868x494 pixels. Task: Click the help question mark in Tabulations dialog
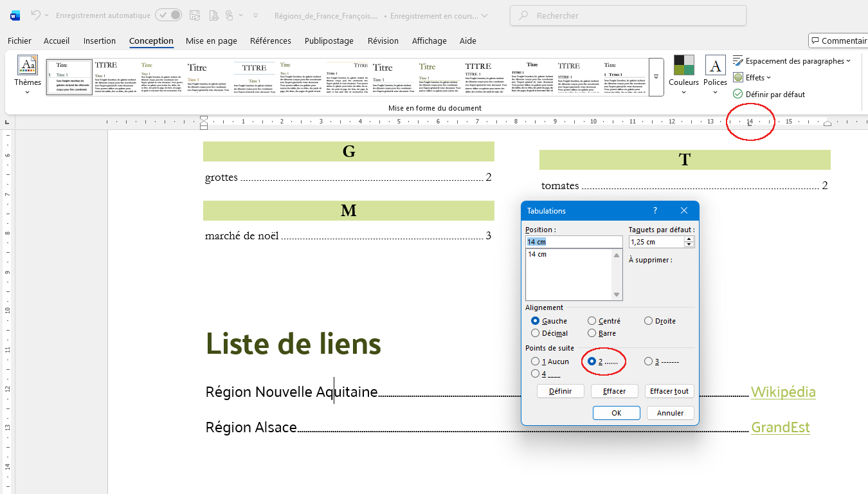[x=655, y=210]
